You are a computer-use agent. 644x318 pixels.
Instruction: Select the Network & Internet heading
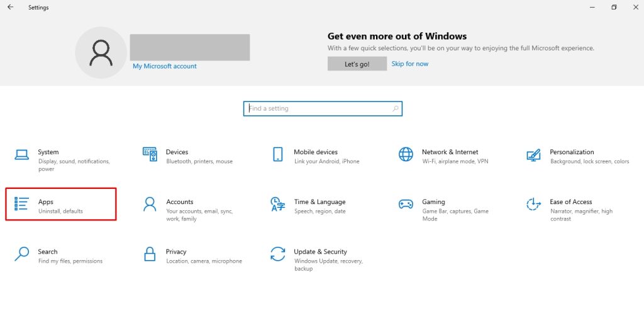[x=450, y=152]
